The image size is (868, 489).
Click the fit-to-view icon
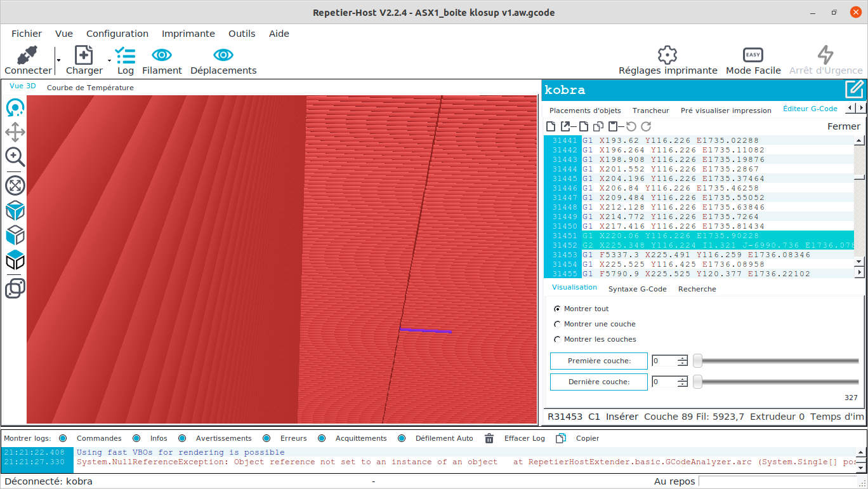pos(15,185)
